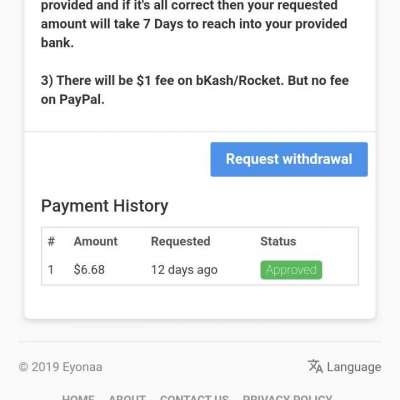Click the 12 days ago cell
Viewport: 400px width, 400px height.
[x=184, y=270]
